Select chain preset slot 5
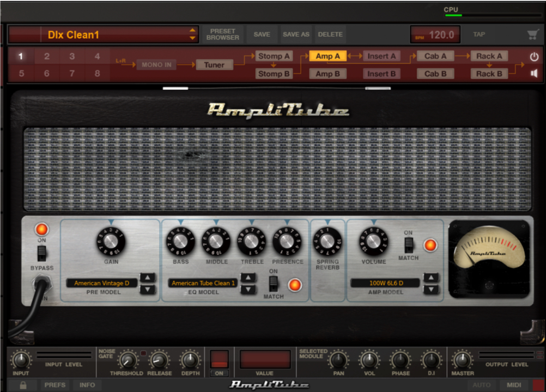The height and width of the screenshot is (392, 546). point(21,73)
